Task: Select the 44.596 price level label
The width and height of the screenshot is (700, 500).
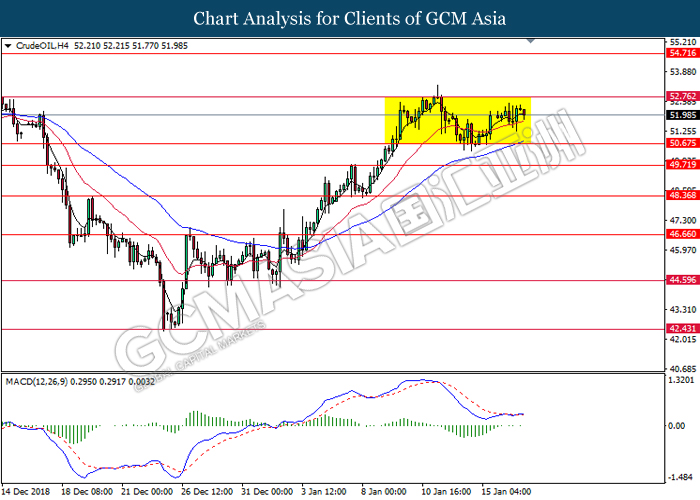Action: tap(683, 280)
